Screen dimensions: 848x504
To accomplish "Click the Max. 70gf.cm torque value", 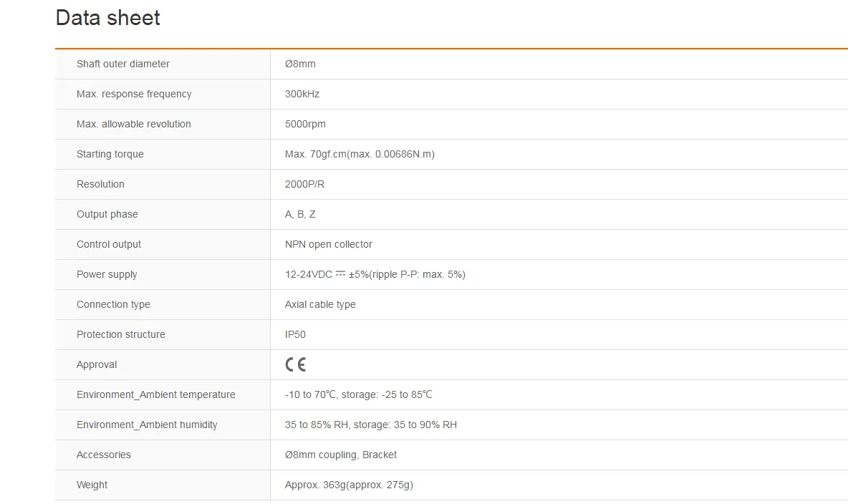I will click(360, 154).
